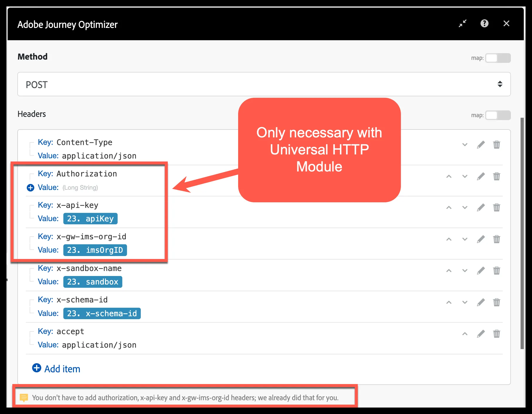Open the help question mark icon
Viewport: 532px width, 414px height.
point(484,23)
